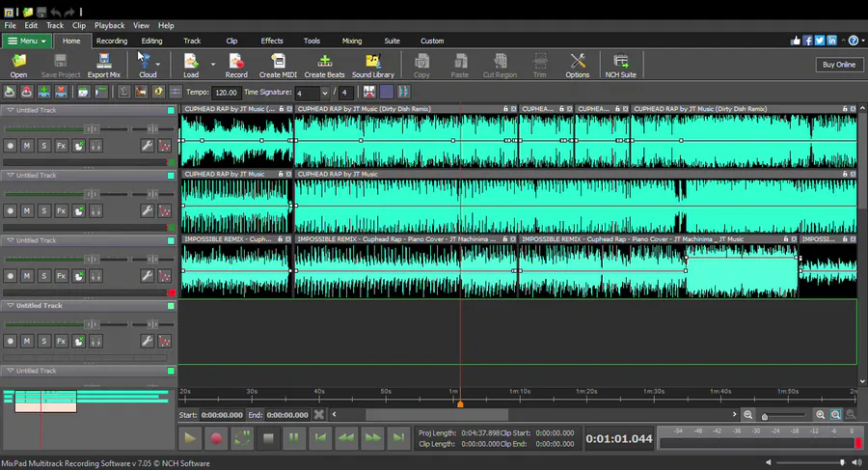Click the Facebook share icon

807,41
